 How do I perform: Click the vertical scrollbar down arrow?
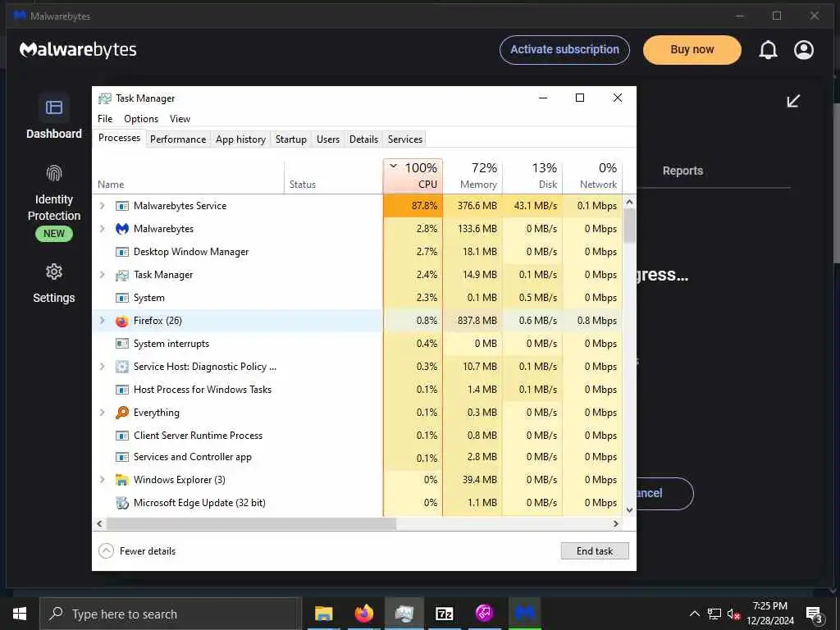[629, 510]
